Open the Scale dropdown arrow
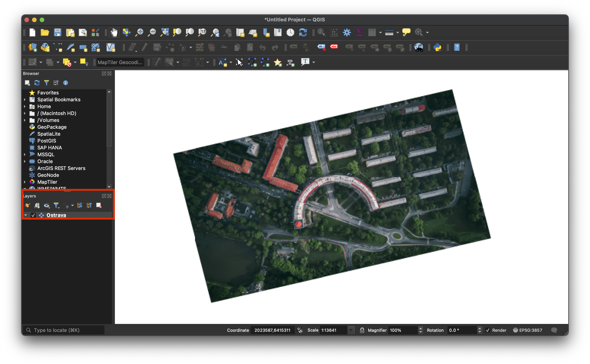590x364 pixels. tap(351, 330)
